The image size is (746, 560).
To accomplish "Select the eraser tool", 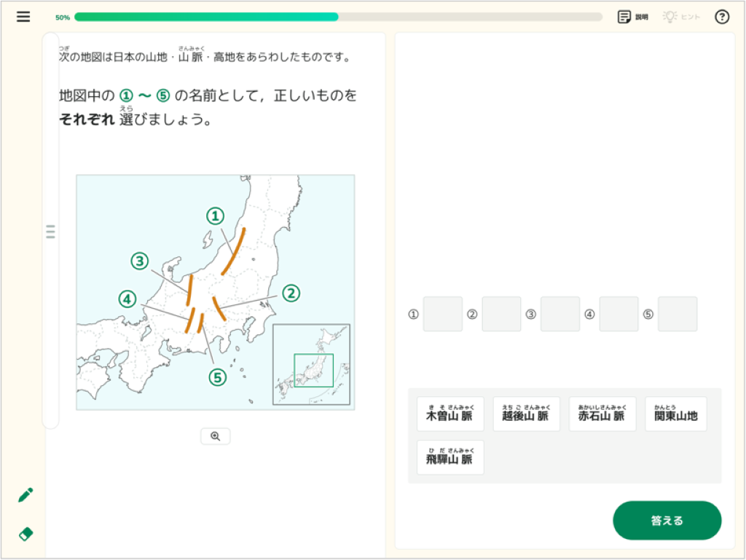I will point(25,534).
